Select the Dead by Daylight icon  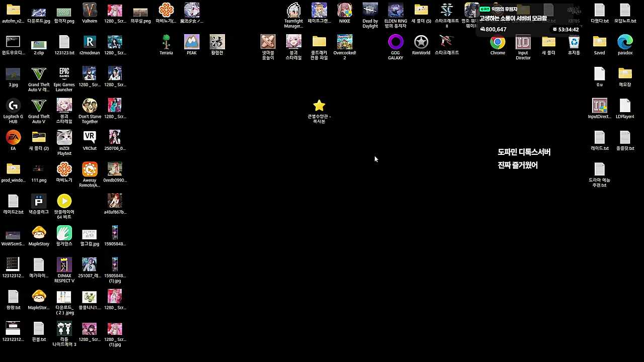(370, 11)
